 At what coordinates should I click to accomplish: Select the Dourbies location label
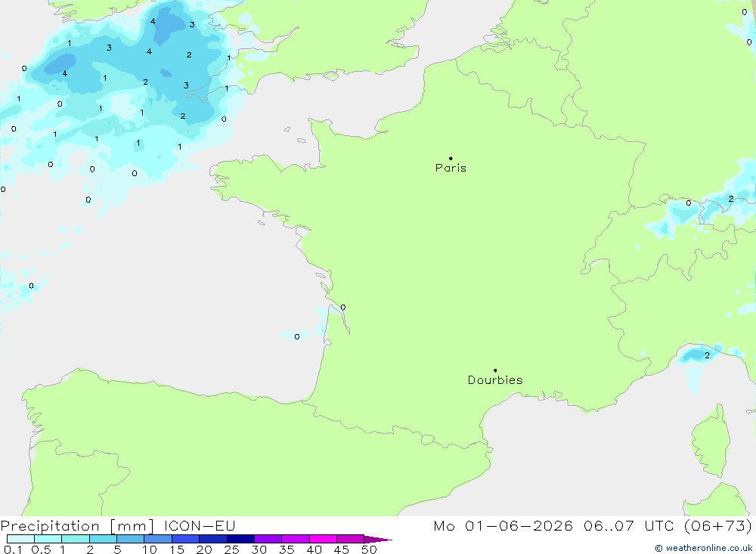tap(495, 380)
